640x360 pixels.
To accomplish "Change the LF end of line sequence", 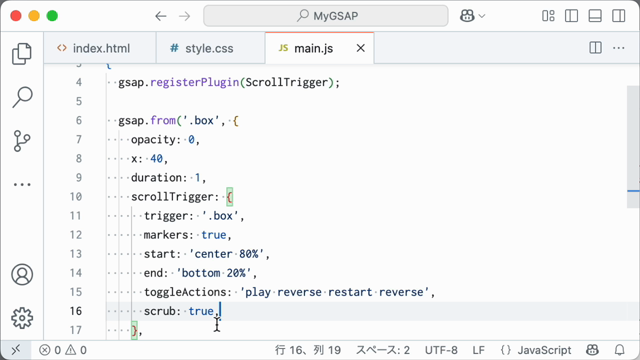I will 479,350.
